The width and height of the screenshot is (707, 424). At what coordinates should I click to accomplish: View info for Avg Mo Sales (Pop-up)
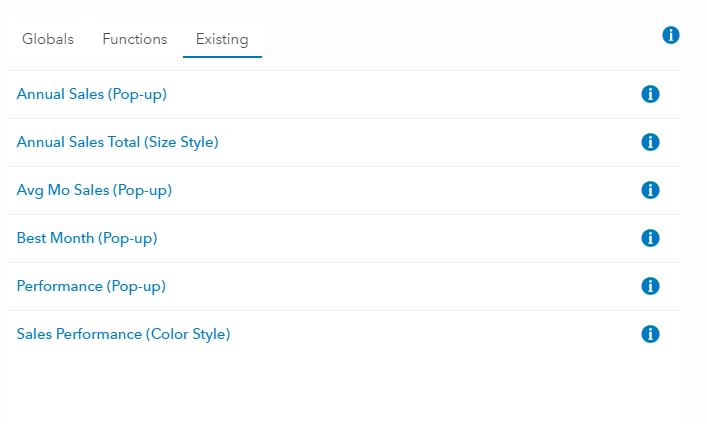click(650, 190)
